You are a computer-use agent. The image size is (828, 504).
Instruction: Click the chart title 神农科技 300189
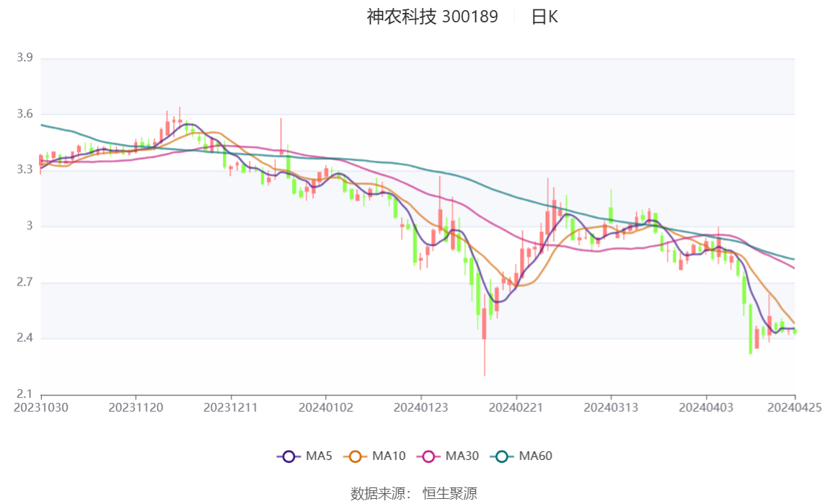pos(433,17)
